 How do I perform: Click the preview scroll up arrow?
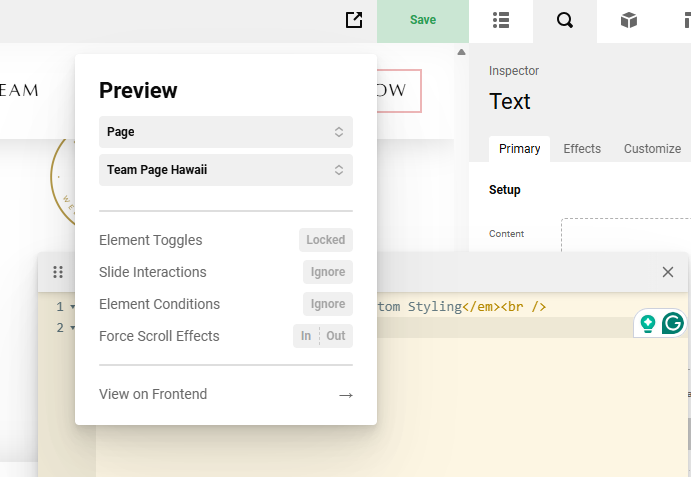click(x=461, y=52)
